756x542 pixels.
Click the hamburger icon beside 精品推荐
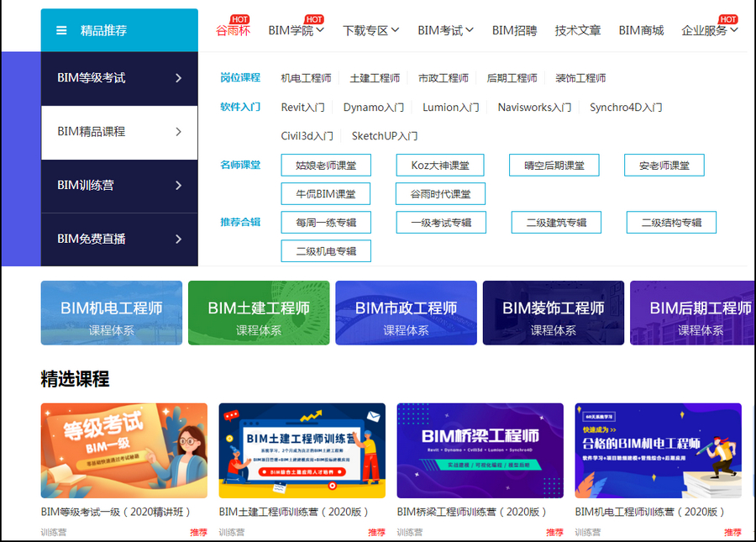point(61,30)
